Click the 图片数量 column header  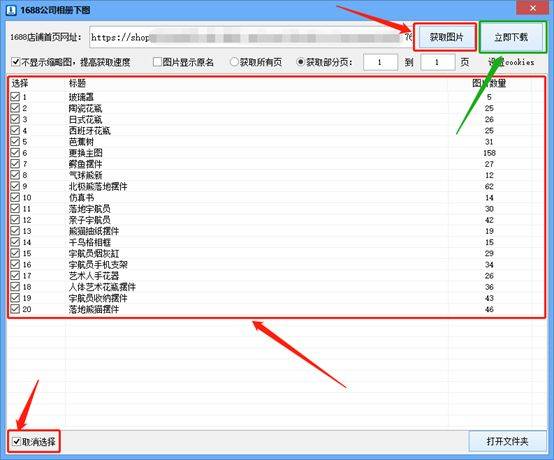tap(489, 83)
